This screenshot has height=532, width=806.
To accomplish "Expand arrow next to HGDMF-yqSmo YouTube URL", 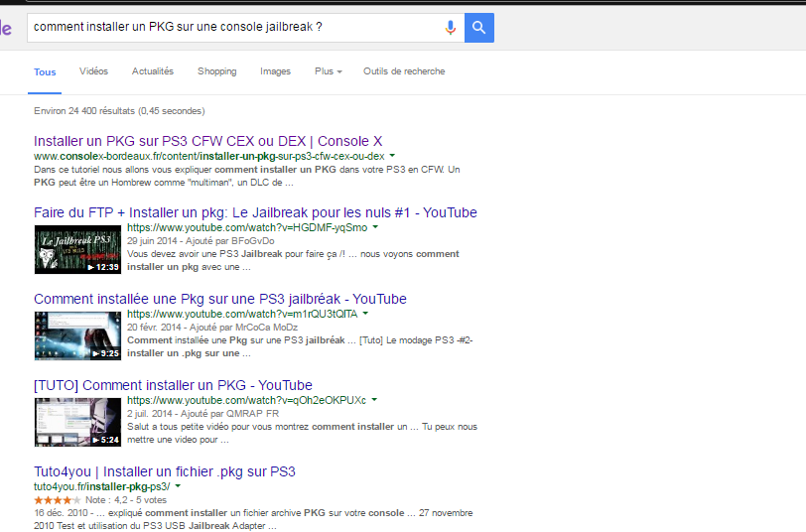I will coord(375,226).
